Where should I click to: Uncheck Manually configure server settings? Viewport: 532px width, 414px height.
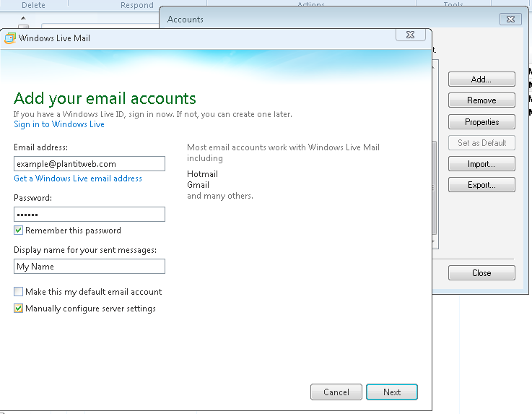point(18,308)
